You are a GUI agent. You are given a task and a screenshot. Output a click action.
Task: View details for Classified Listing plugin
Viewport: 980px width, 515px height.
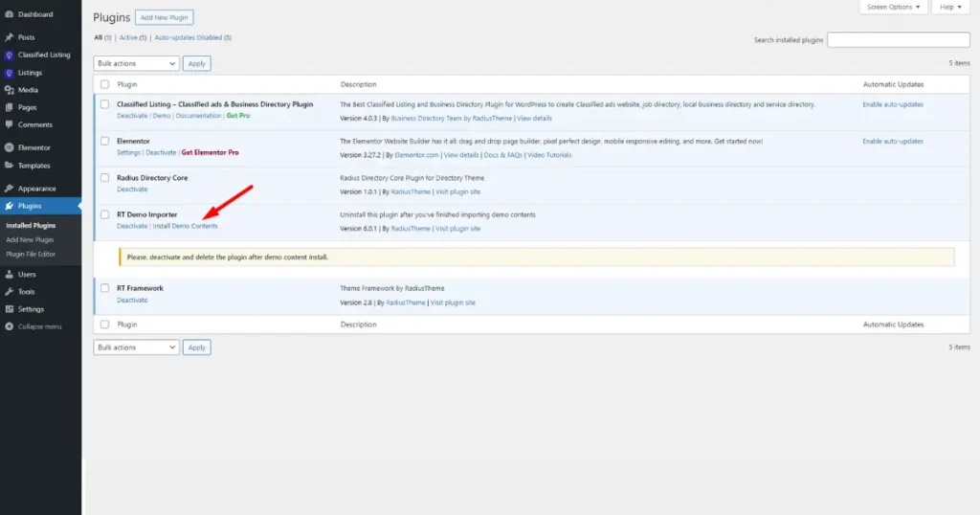pos(534,118)
